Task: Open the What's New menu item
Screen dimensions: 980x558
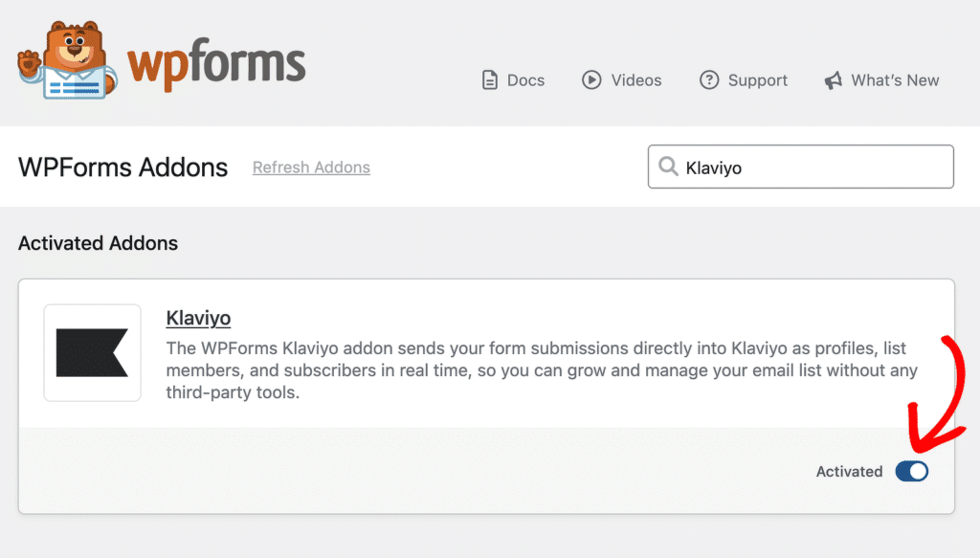Action: (881, 80)
